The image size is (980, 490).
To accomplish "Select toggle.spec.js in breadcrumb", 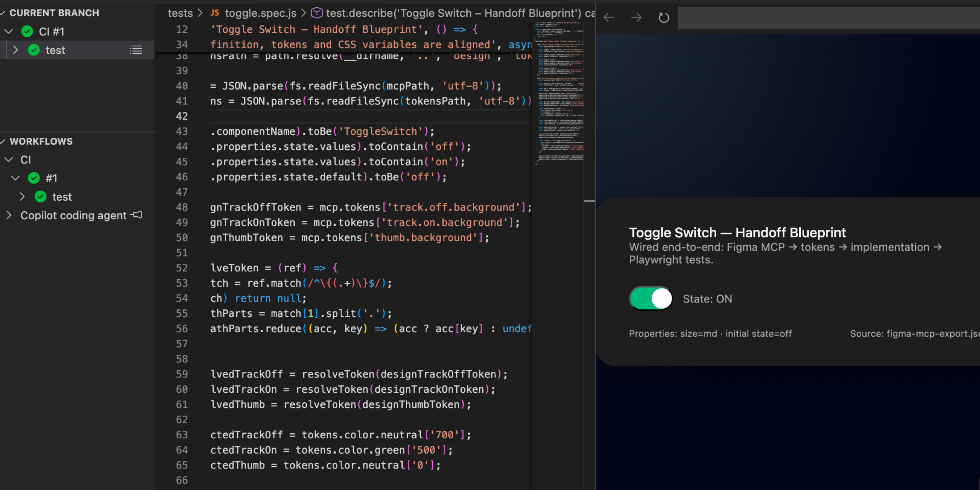I will pos(260,13).
